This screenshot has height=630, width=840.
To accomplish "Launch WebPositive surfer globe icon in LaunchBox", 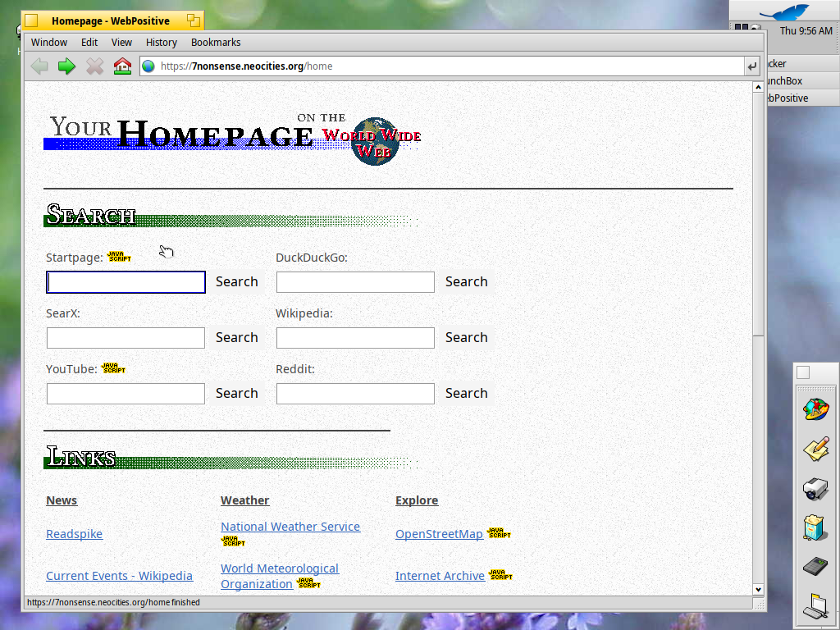I will tap(816, 410).
